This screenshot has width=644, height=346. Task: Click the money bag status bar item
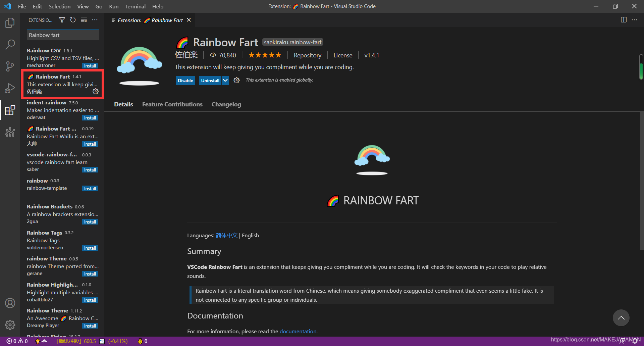(143, 341)
